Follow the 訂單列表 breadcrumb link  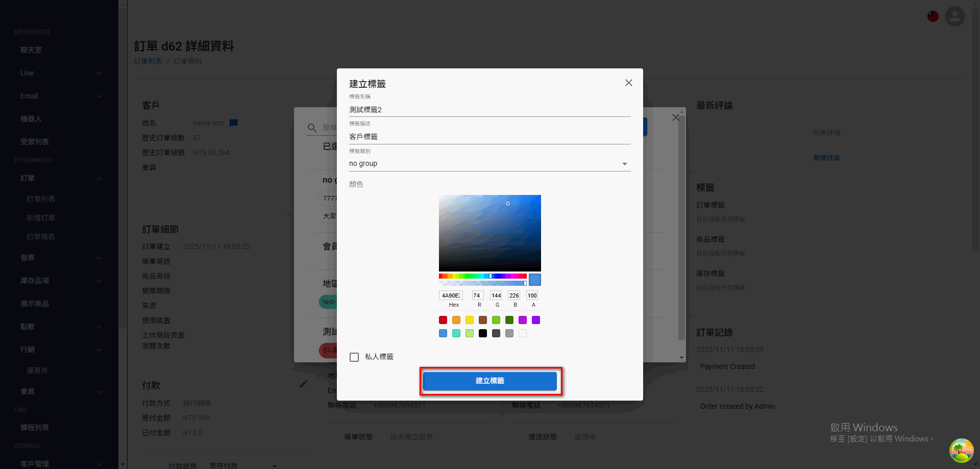148,61
